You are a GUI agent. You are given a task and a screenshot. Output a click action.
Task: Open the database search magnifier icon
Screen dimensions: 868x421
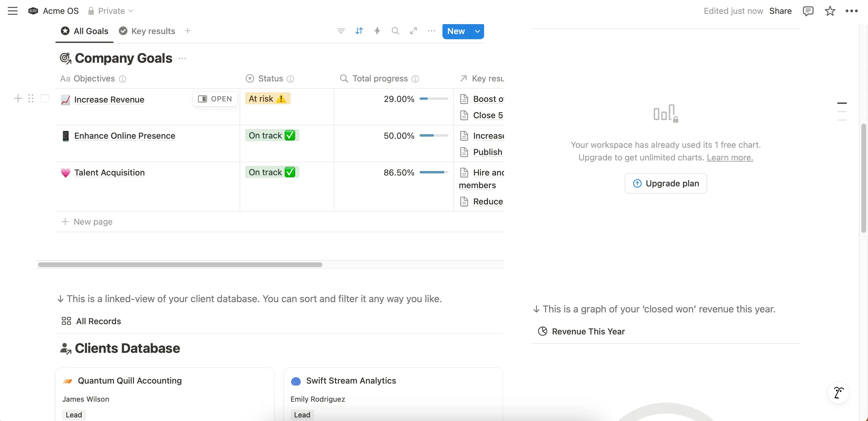(395, 31)
